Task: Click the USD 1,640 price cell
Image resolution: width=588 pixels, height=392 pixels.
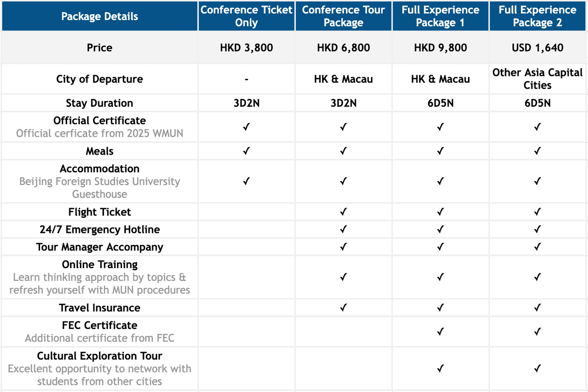Action: 538,48
